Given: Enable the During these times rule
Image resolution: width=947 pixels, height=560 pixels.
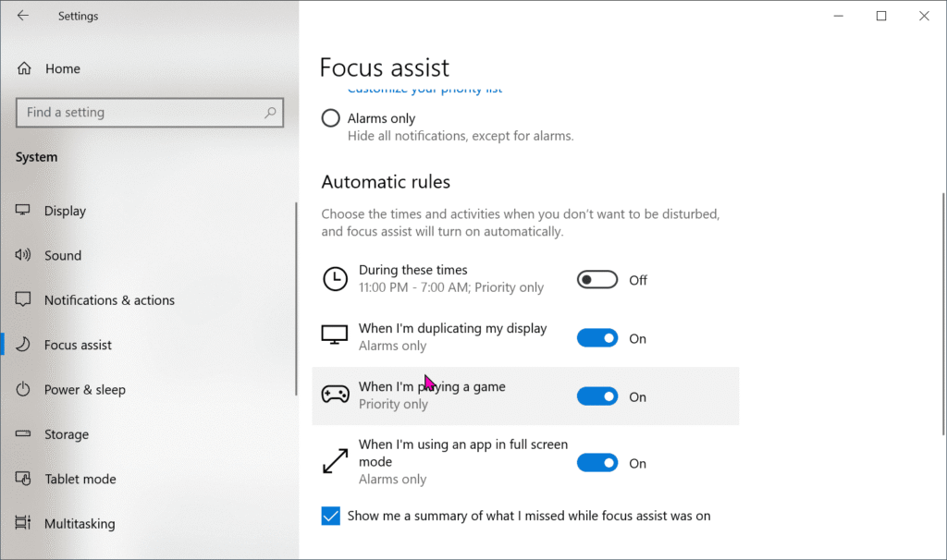Looking at the screenshot, I should [x=597, y=279].
